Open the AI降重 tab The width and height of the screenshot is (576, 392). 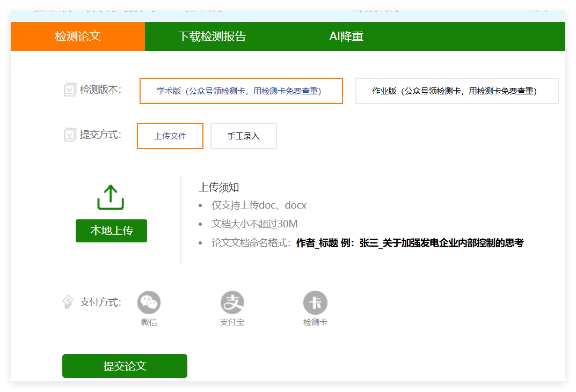point(346,36)
